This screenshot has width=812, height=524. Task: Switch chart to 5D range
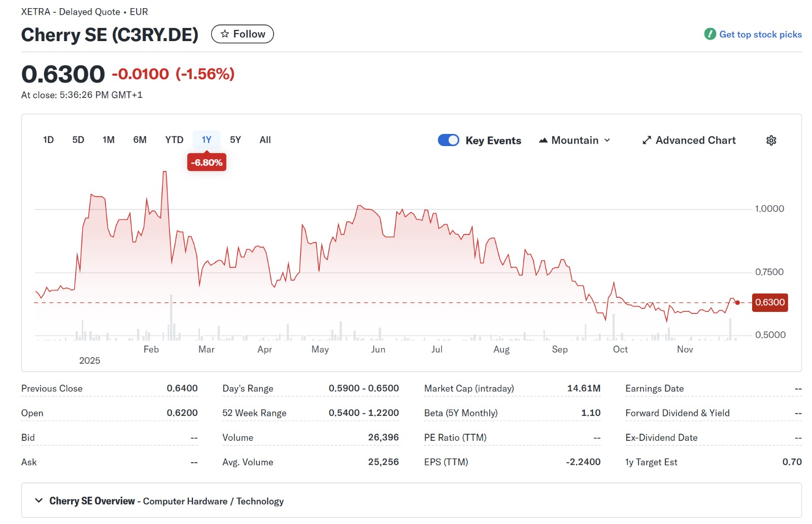tap(78, 140)
